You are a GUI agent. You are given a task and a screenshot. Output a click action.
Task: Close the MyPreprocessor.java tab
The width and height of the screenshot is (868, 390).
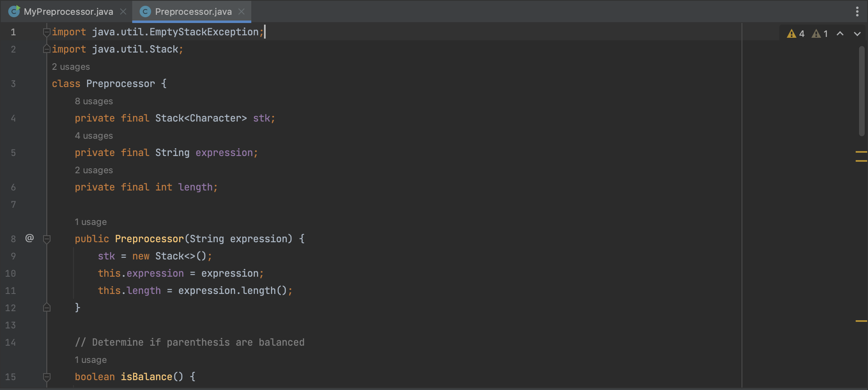(x=123, y=11)
